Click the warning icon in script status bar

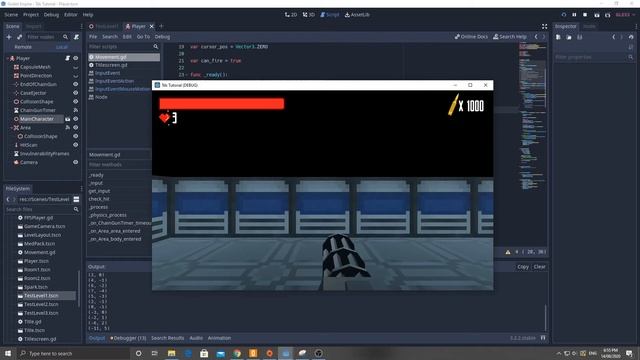point(508,252)
